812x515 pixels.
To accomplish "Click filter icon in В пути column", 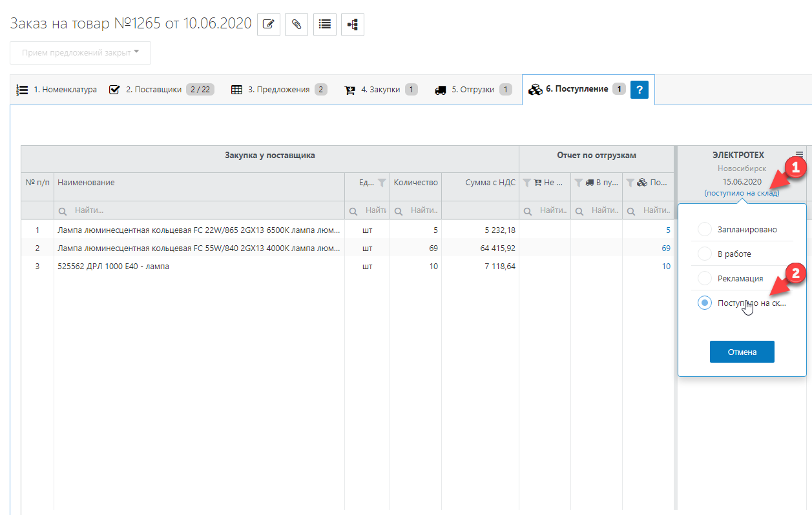I will 579,183.
